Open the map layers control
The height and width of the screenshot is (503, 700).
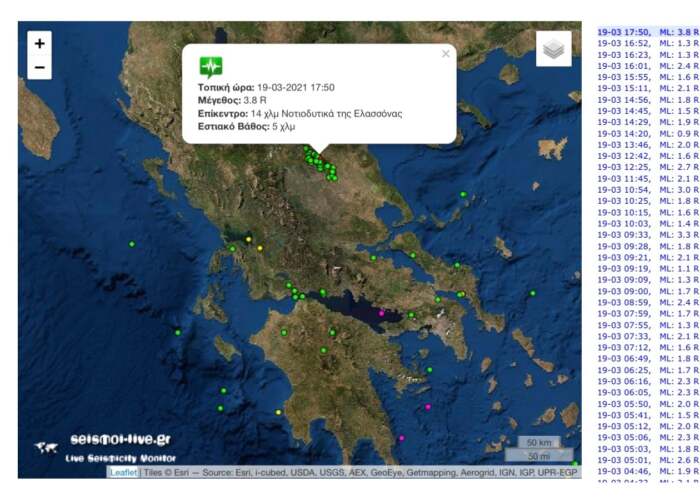(x=553, y=49)
